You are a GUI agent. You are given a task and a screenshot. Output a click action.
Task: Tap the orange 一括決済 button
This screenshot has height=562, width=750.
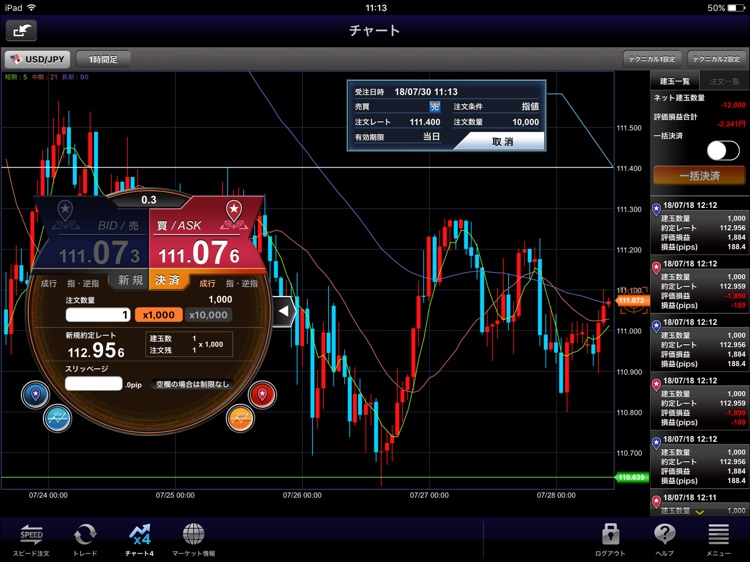699,176
